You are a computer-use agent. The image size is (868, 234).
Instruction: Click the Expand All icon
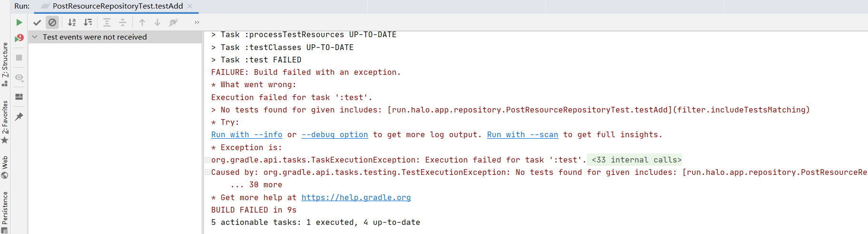point(107,22)
